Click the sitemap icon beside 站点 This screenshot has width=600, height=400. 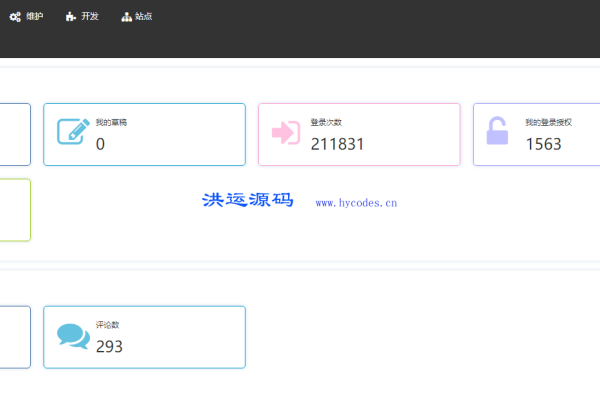126,17
